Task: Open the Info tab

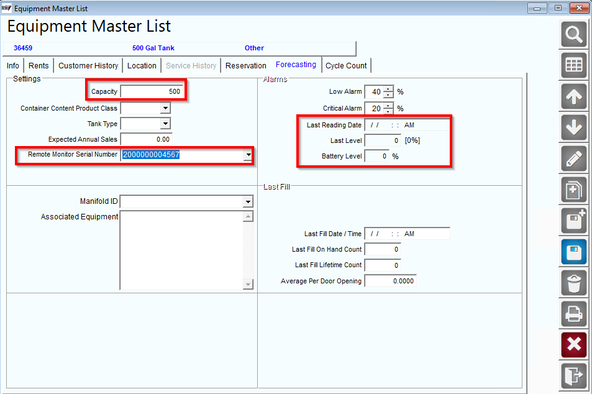Action: (13, 66)
